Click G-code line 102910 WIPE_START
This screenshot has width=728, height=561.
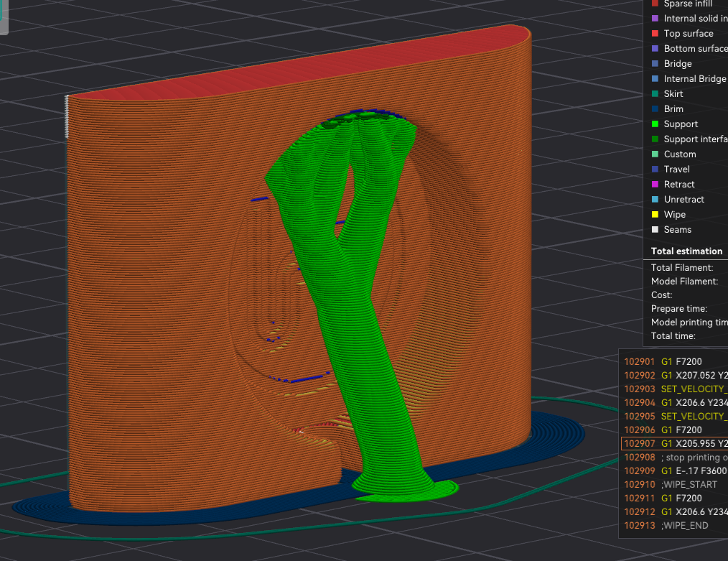(x=675, y=485)
